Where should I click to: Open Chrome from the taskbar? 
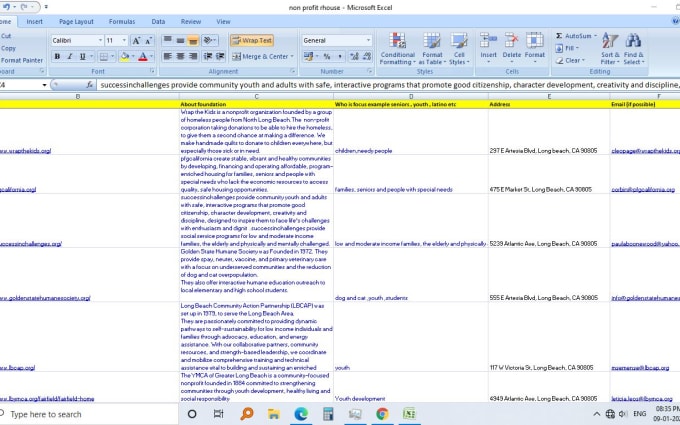[x=382, y=414]
